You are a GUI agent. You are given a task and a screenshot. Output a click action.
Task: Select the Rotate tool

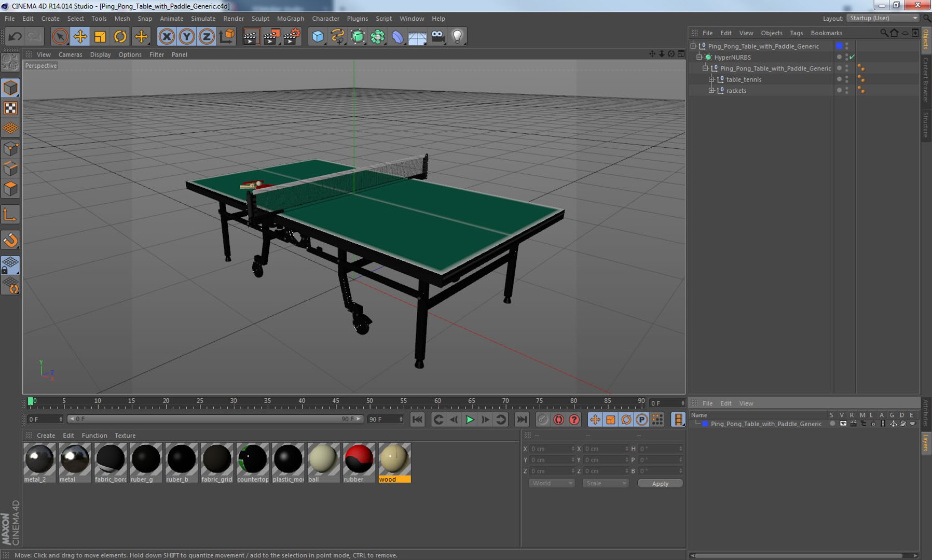point(120,36)
